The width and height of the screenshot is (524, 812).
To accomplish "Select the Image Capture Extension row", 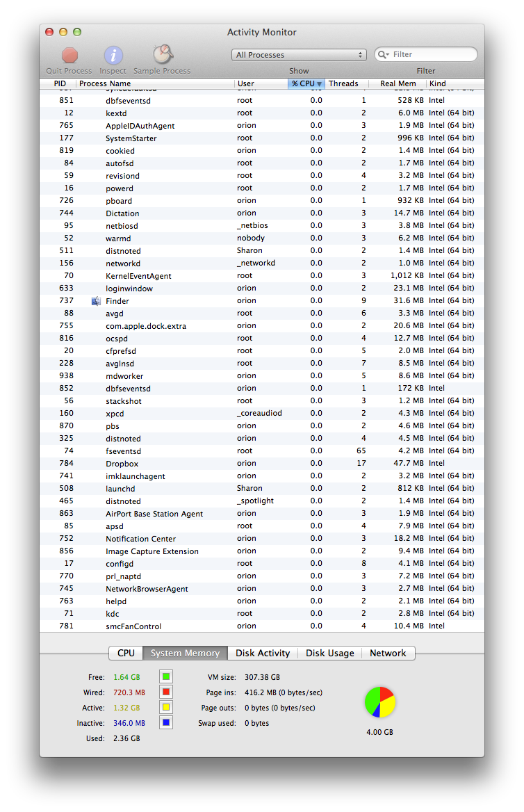I will click(262, 551).
